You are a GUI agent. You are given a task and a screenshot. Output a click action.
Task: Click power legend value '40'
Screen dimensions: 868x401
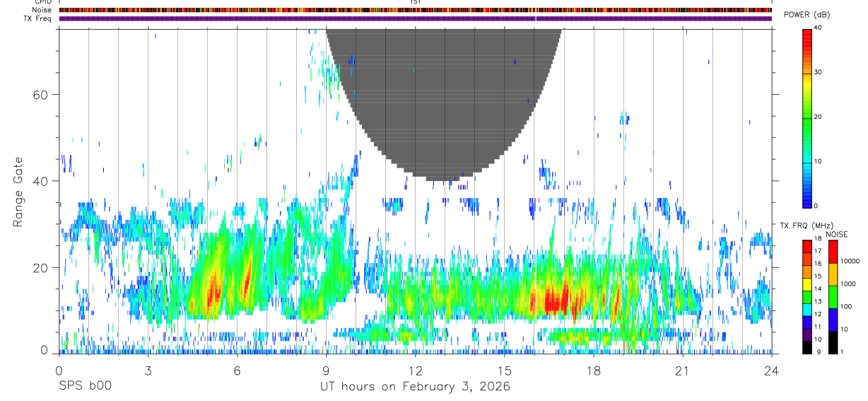(818, 28)
